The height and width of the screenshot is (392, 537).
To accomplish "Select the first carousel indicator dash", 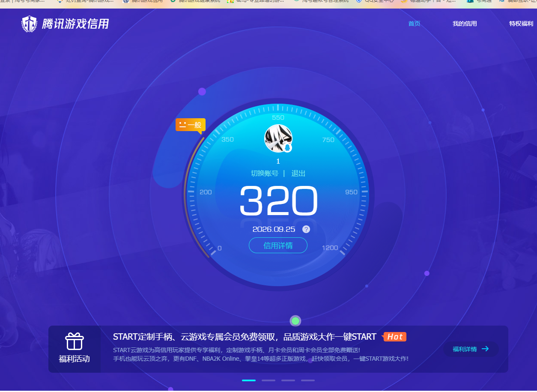I will tap(249, 380).
